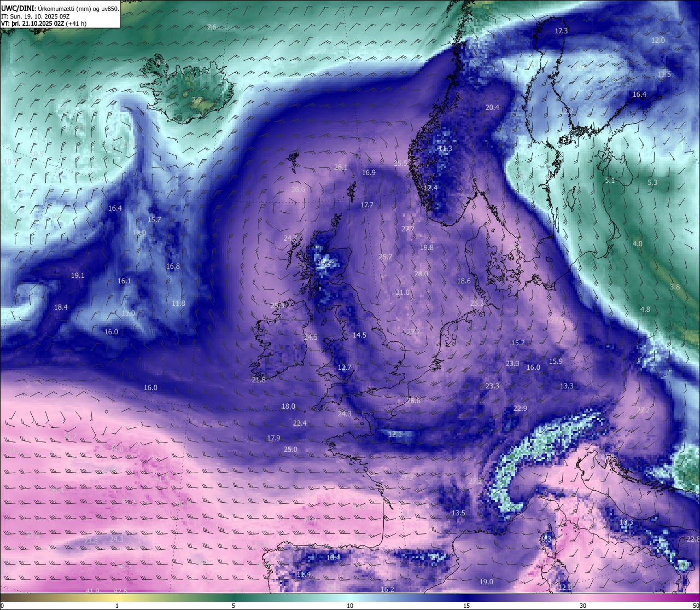The height and width of the screenshot is (610, 700).
Task: Click the 22.4 value label
Action: pyautogui.click(x=300, y=423)
